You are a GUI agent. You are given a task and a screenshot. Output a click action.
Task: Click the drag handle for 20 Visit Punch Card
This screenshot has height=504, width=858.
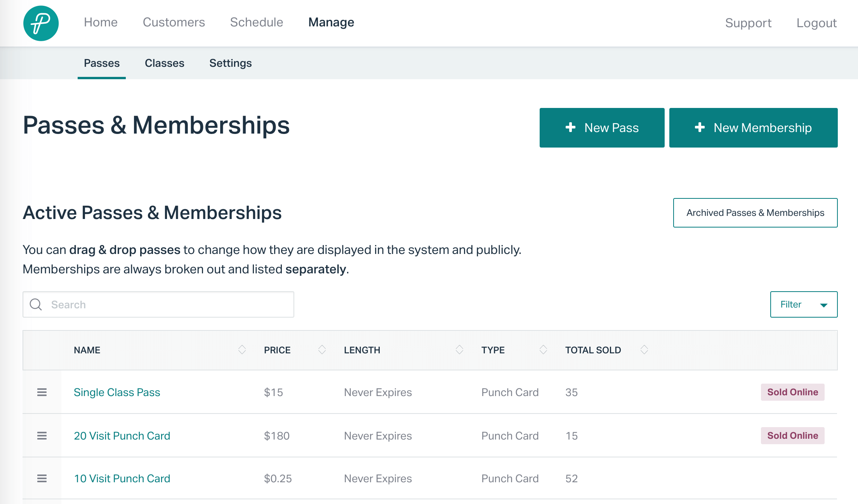click(x=42, y=436)
